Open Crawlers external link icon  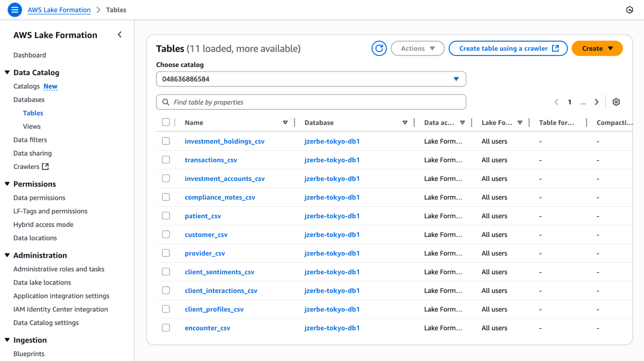(45, 166)
